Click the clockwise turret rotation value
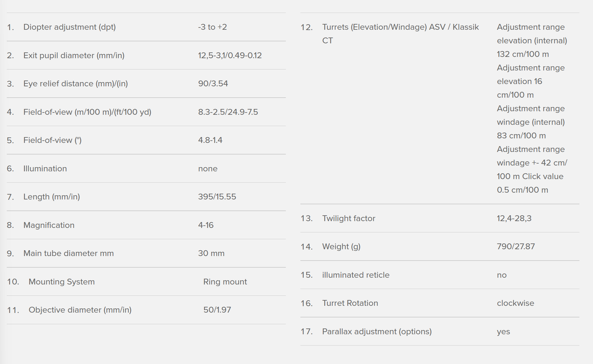Screen dimensions: 593x364 [x=515, y=303]
